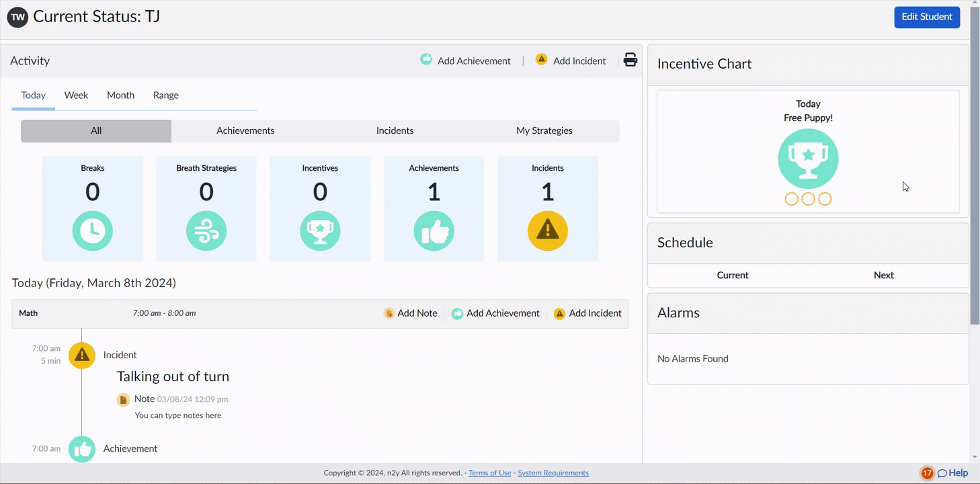The width and height of the screenshot is (980, 484).
Task: Click the Breaks clock icon
Action: (x=93, y=231)
